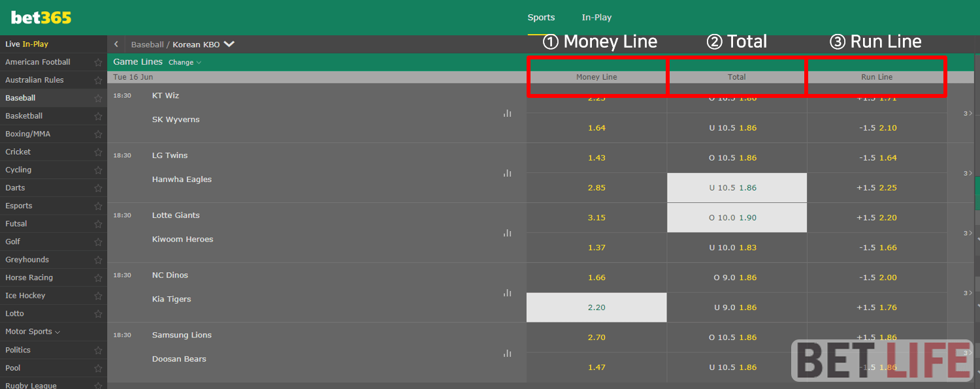Pick Hanwha Eagles under 10.5 at 1.86

(x=737, y=187)
